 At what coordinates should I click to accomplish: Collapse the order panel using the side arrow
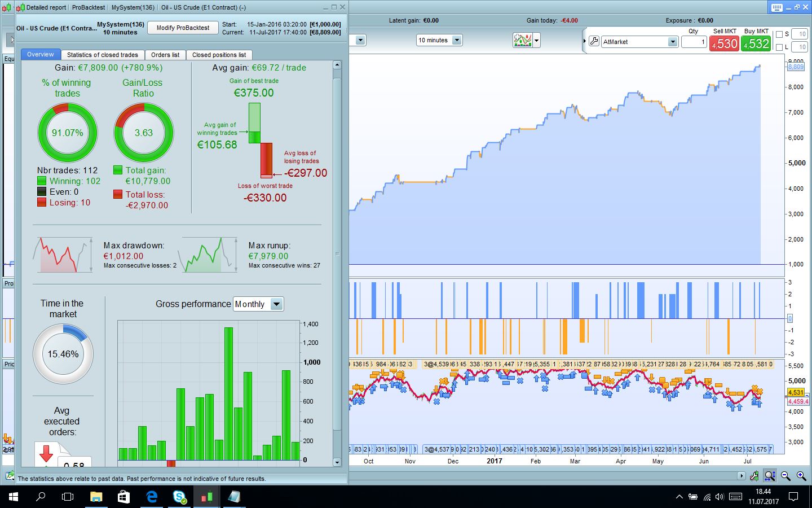[584, 41]
